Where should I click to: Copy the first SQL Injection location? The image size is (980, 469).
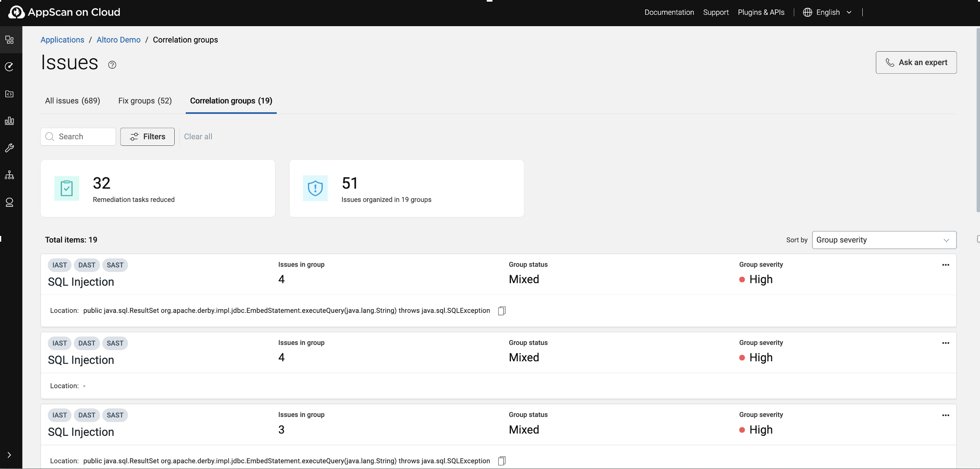(501, 311)
